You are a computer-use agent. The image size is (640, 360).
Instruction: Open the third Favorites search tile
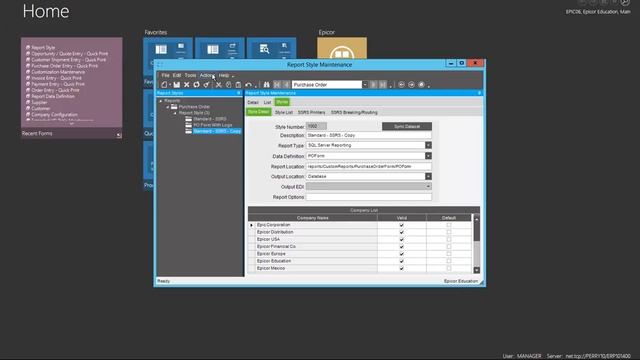271,48
